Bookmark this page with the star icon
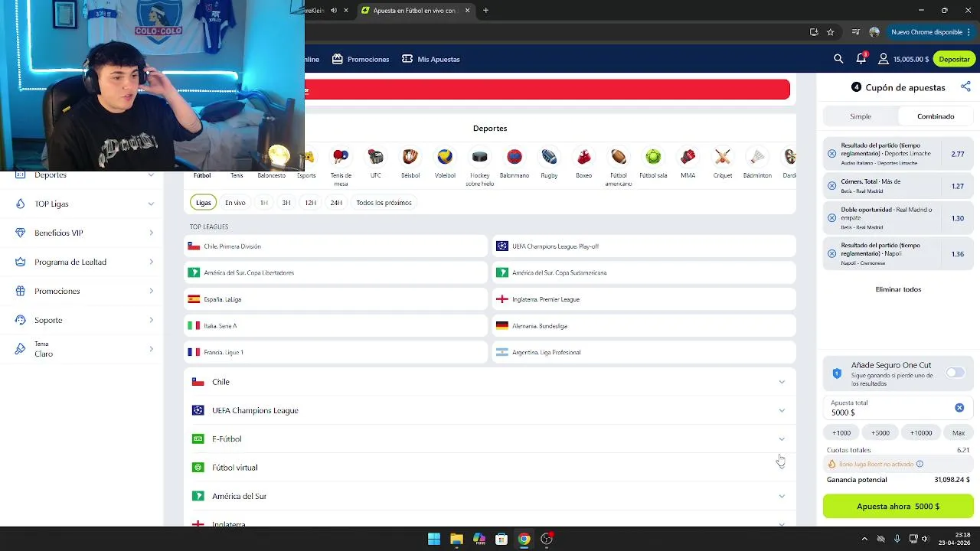 [x=831, y=32]
